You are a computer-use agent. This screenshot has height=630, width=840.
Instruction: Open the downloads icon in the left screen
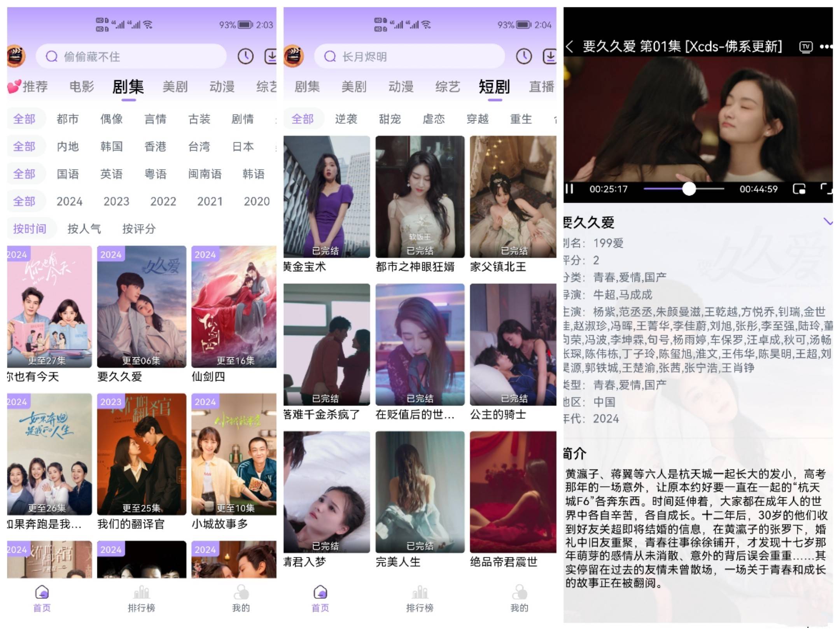coord(271,57)
